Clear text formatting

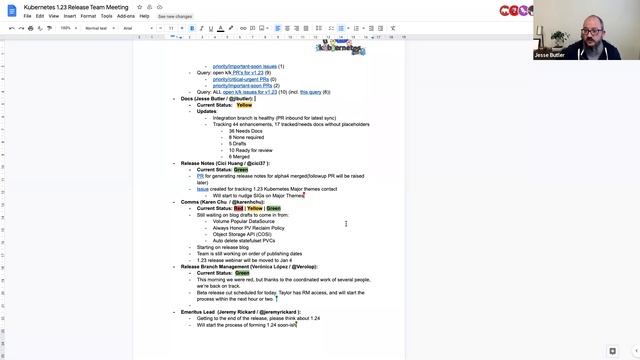(393, 28)
